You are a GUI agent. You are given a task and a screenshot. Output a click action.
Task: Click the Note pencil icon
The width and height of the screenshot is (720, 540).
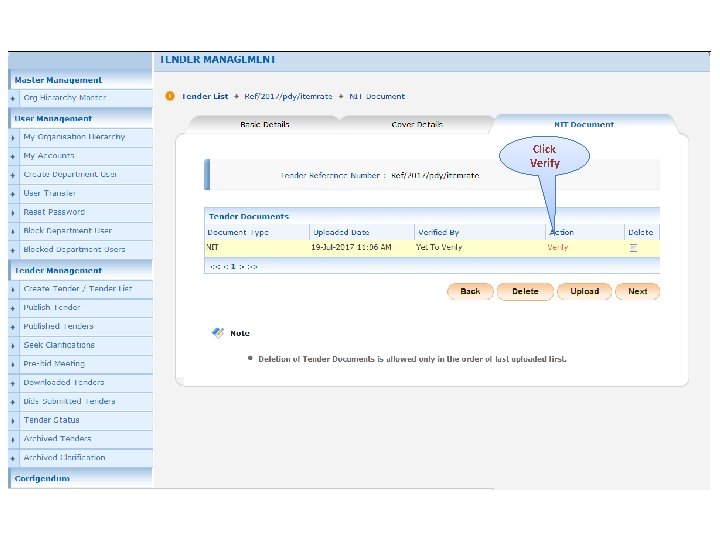click(x=218, y=333)
